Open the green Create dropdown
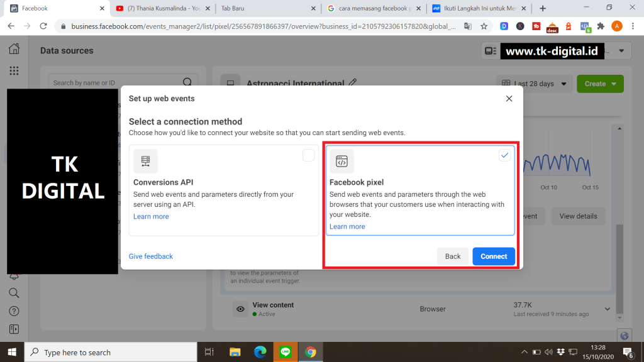This screenshot has width=644, height=362. pos(599,84)
